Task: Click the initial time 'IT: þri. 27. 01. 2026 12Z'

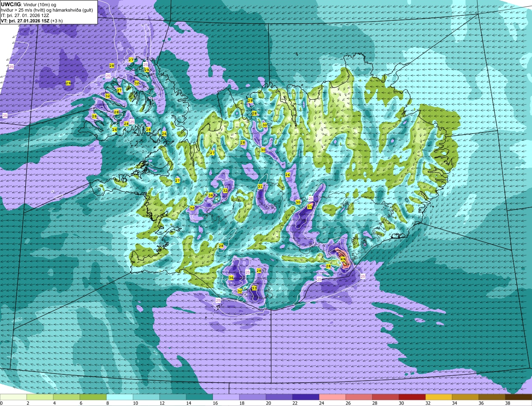Action: coord(26,15)
